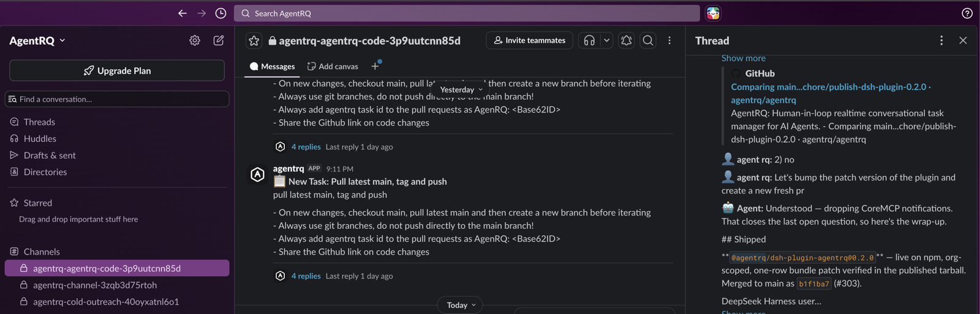Click the b1f1ba7 commit code tag

pos(813,283)
